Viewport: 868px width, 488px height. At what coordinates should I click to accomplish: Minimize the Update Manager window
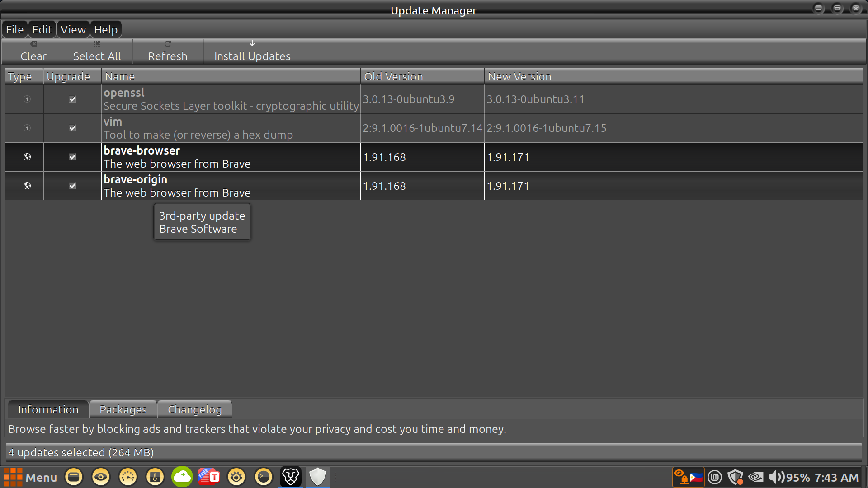click(819, 9)
